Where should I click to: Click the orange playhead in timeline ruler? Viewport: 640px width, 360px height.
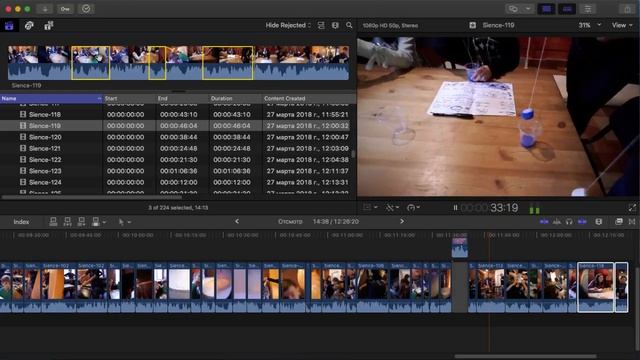click(x=489, y=235)
